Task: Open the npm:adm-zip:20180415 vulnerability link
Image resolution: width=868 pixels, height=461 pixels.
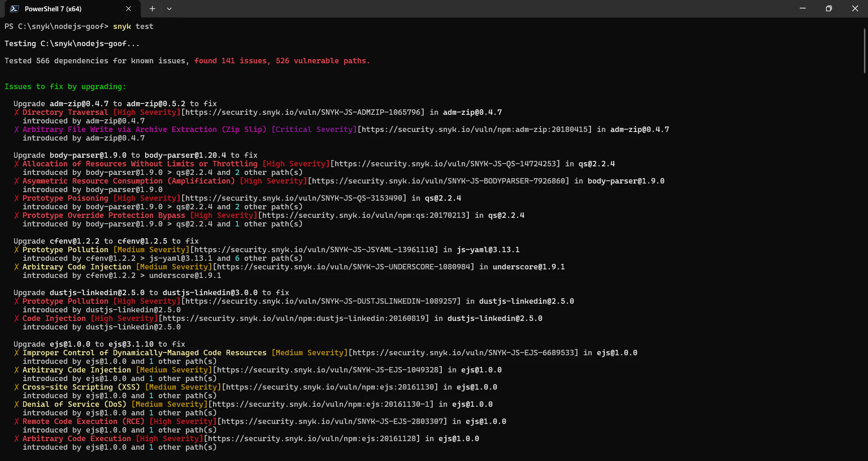Action: (475, 129)
